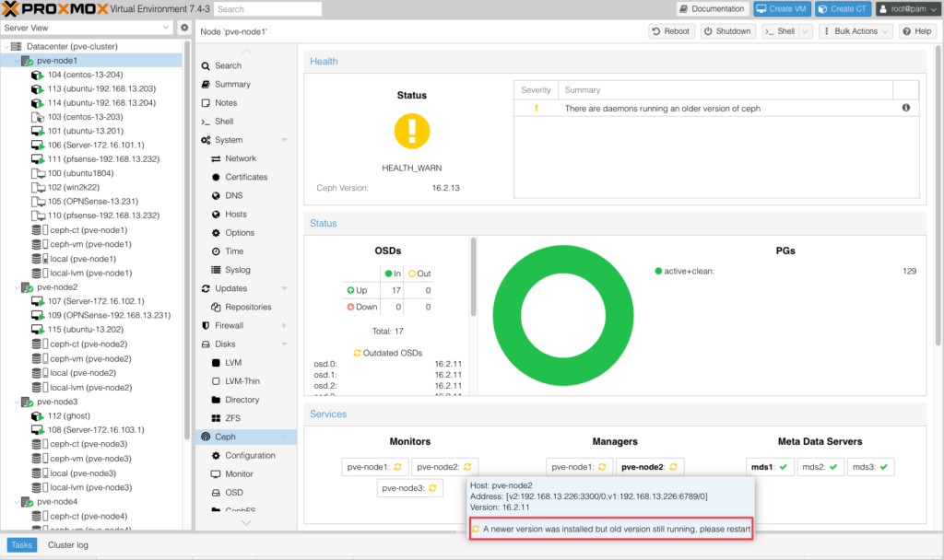Open Syslog in node menu

237,270
